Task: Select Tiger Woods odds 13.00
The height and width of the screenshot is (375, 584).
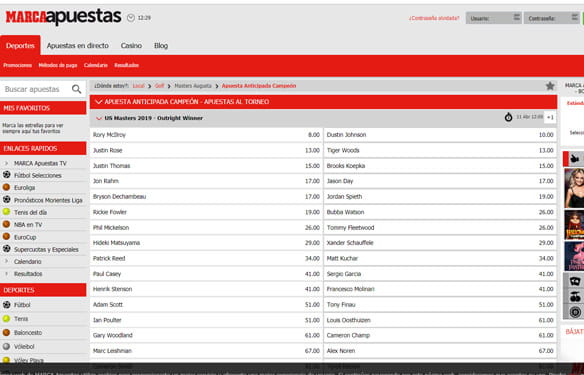Action: 440,150
